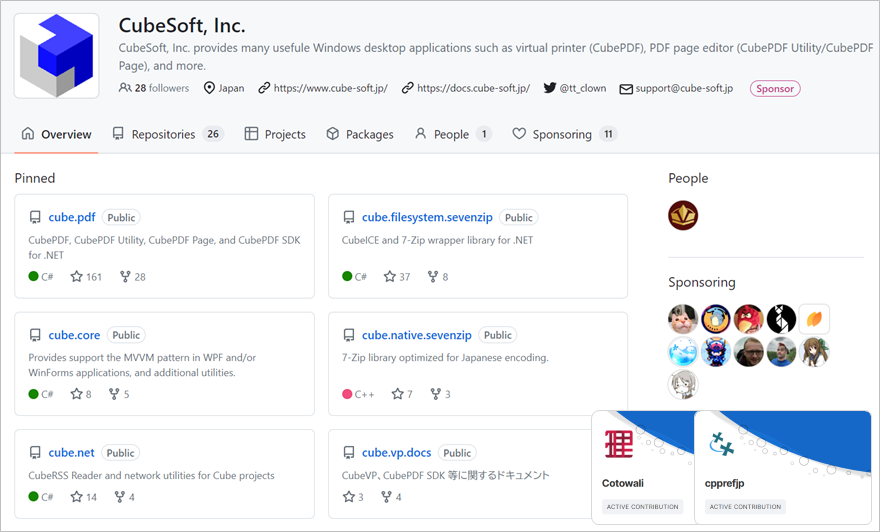
Task: Click the red angry bird avatar under Sponsoring
Action: 749,319
